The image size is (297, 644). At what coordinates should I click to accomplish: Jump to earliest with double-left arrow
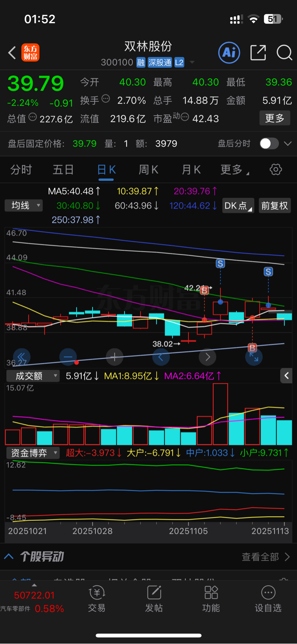(21, 357)
